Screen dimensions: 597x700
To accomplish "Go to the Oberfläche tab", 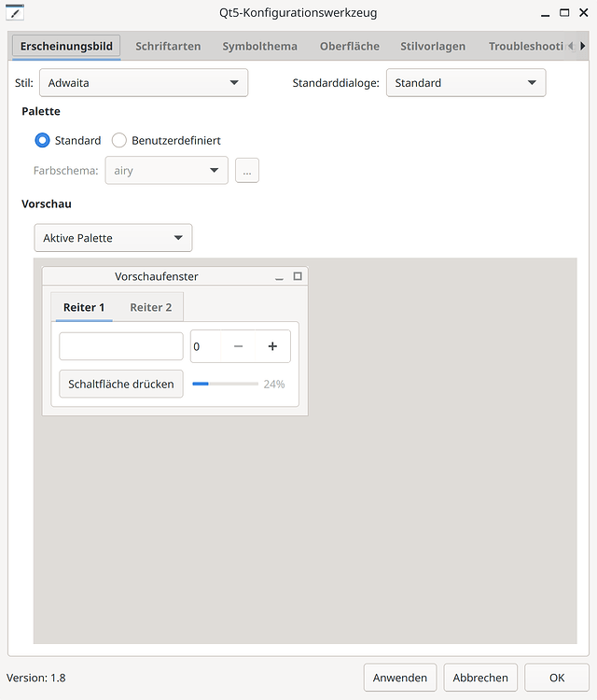I will click(350, 47).
